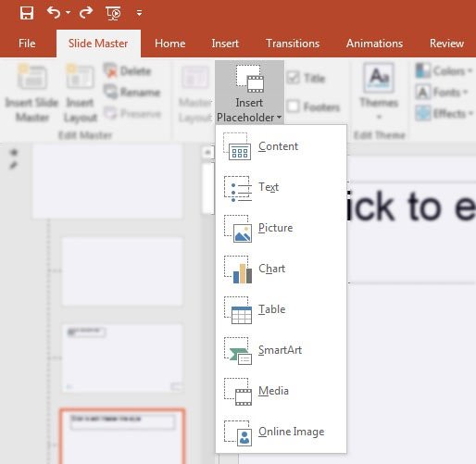Click the Undo arrow icon

(x=54, y=13)
